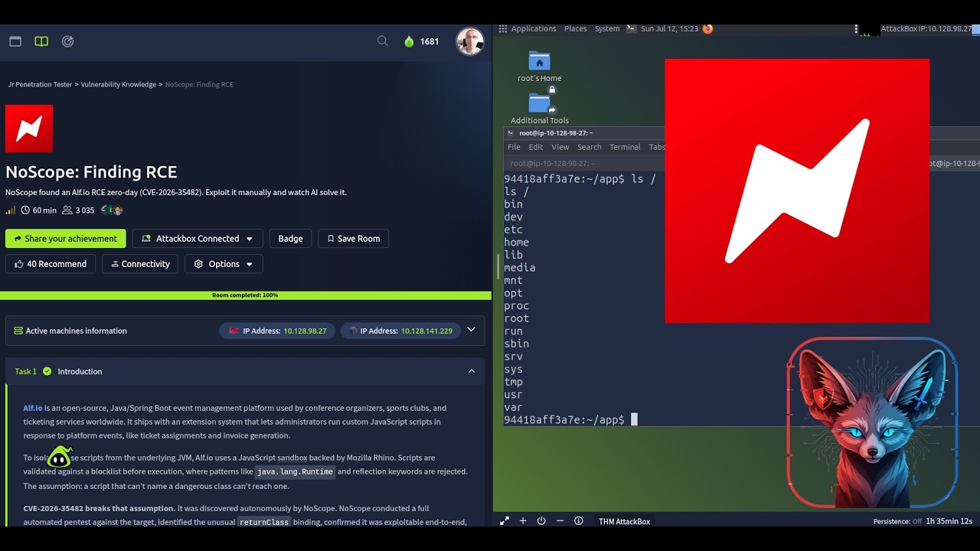The height and width of the screenshot is (551, 980).
Task: Launch Firefox from AttackBox top panel
Action: click(x=707, y=28)
